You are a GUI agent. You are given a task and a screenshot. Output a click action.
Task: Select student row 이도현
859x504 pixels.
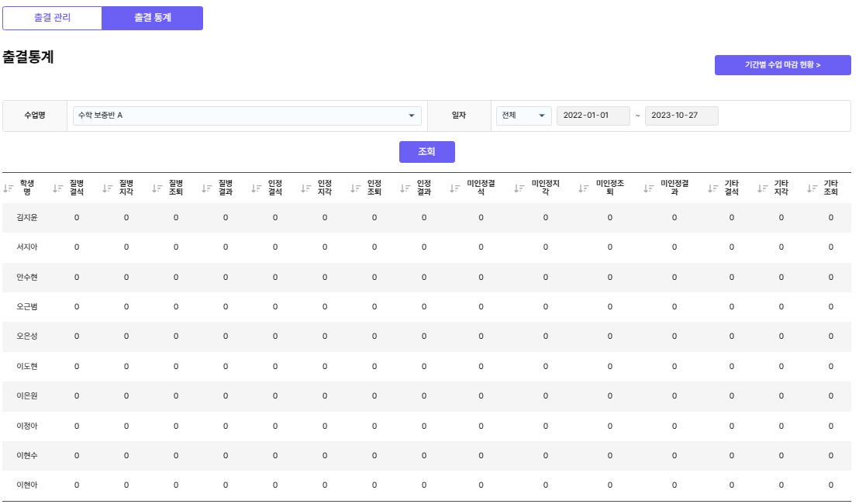click(426, 367)
